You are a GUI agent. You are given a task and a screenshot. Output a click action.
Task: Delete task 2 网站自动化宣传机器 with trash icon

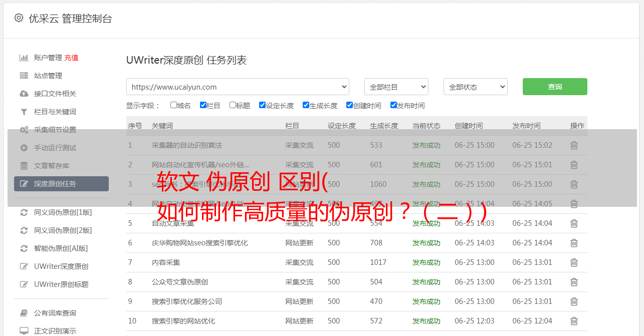coord(574,165)
